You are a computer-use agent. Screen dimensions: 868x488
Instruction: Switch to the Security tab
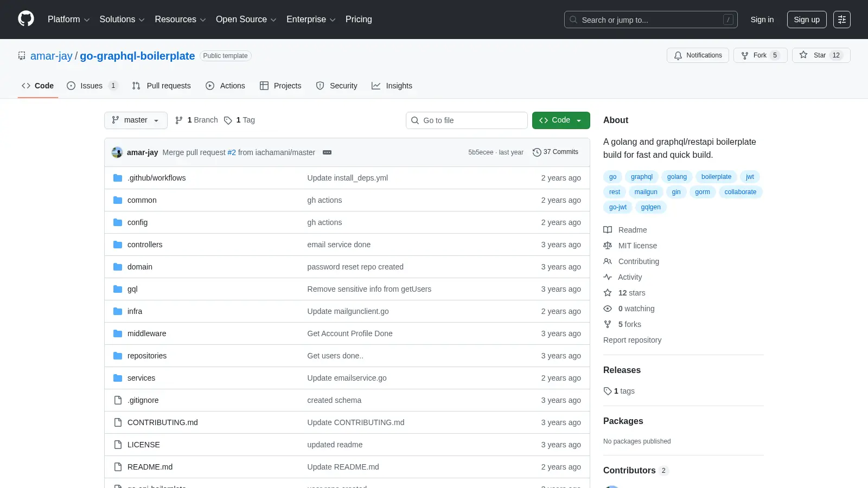click(337, 86)
